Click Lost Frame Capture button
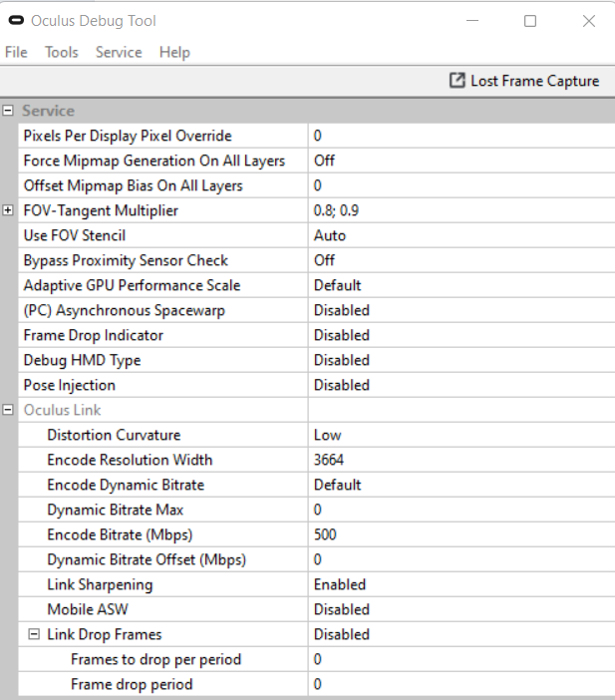The image size is (615, 700). pos(524,81)
